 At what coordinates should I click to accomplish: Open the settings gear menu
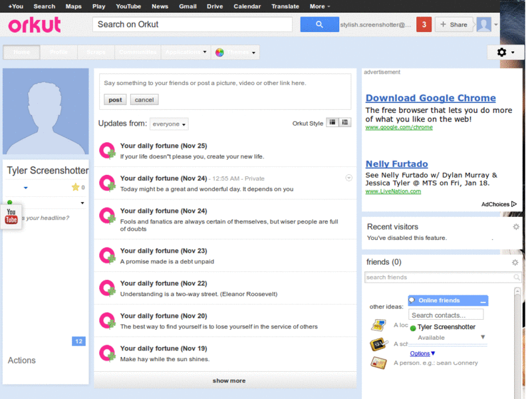click(x=505, y=53)
